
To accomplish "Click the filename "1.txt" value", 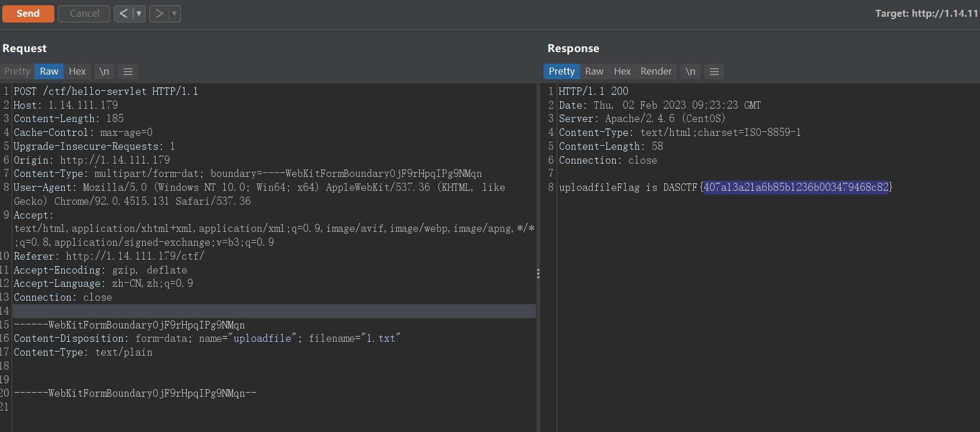I will [381, 338].
